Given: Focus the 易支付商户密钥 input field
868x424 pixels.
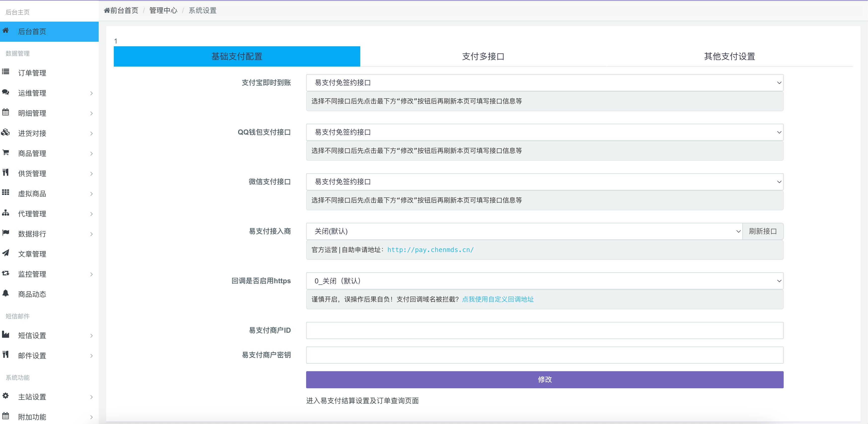Looking at the screenshot, I should point(545,355).
